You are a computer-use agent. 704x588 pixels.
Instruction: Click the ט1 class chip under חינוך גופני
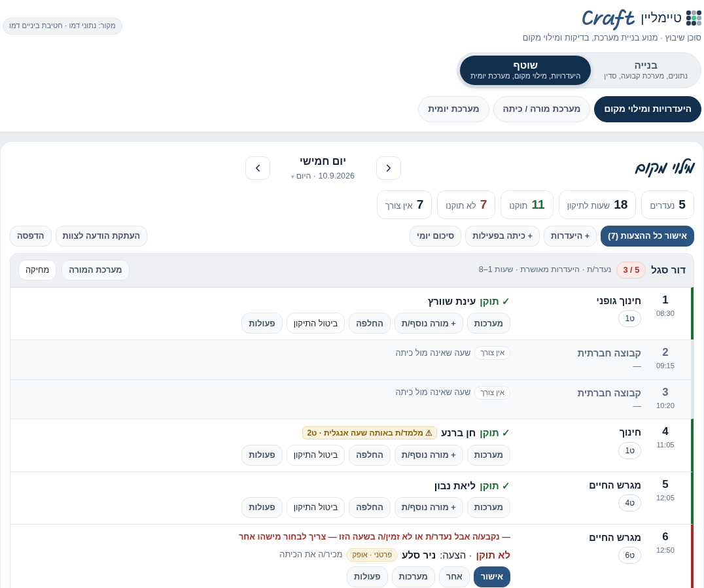pyautogui.click(x=629, y=319)
